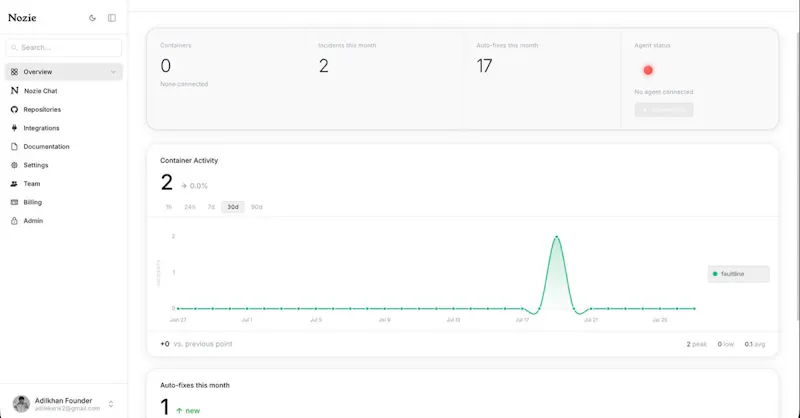The height and width of the screenshot is (418, 800).
Task: Click the No agent connected text
Action: click(x=664, y=92)
